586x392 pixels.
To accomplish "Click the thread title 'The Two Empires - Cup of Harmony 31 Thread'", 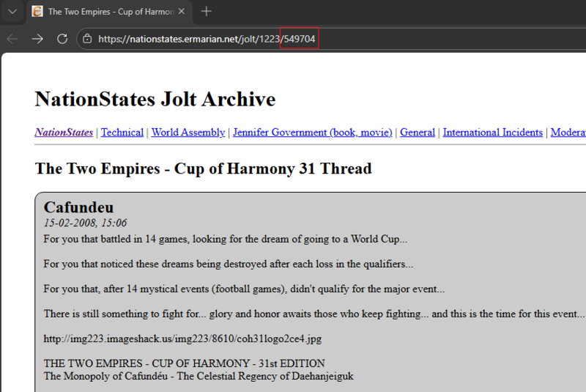I will coord(204,169).
